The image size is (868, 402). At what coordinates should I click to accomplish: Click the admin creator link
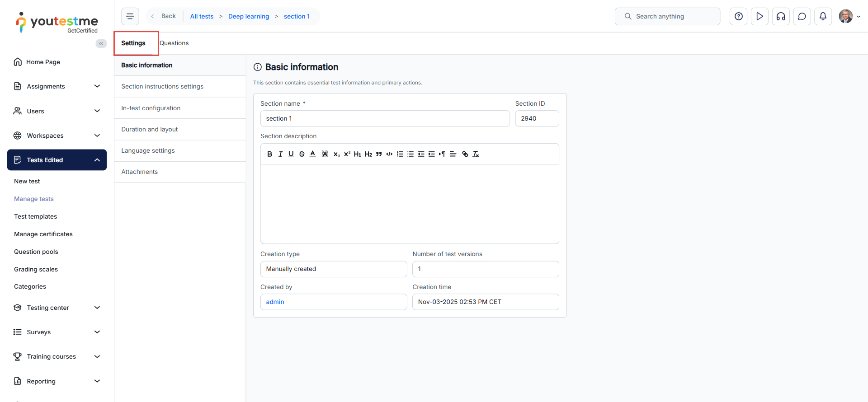coord(275,302)
